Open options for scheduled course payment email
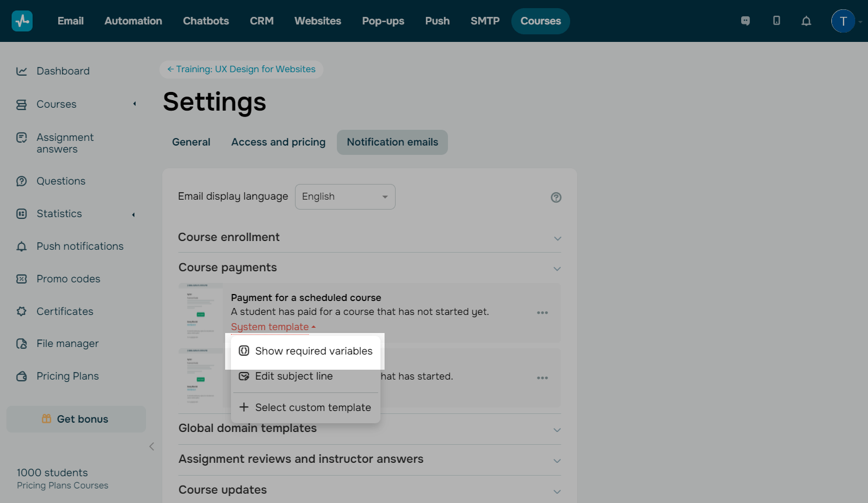 click(542, 313)
